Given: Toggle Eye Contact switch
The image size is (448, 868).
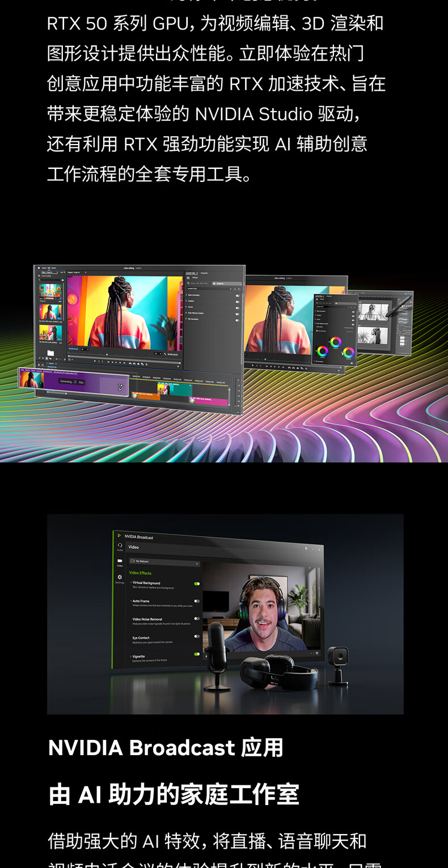Looking at the screenshot, I should click(197, 636).
